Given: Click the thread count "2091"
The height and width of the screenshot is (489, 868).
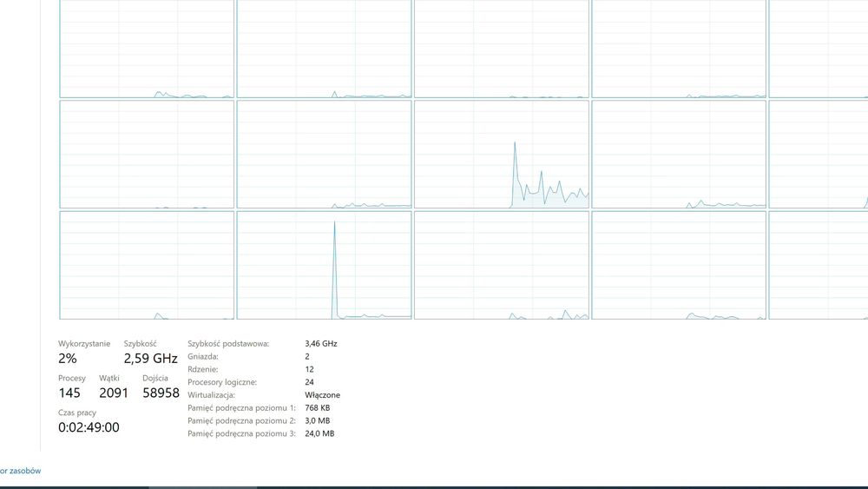Looking at the screenshot, I should point(114,393).
